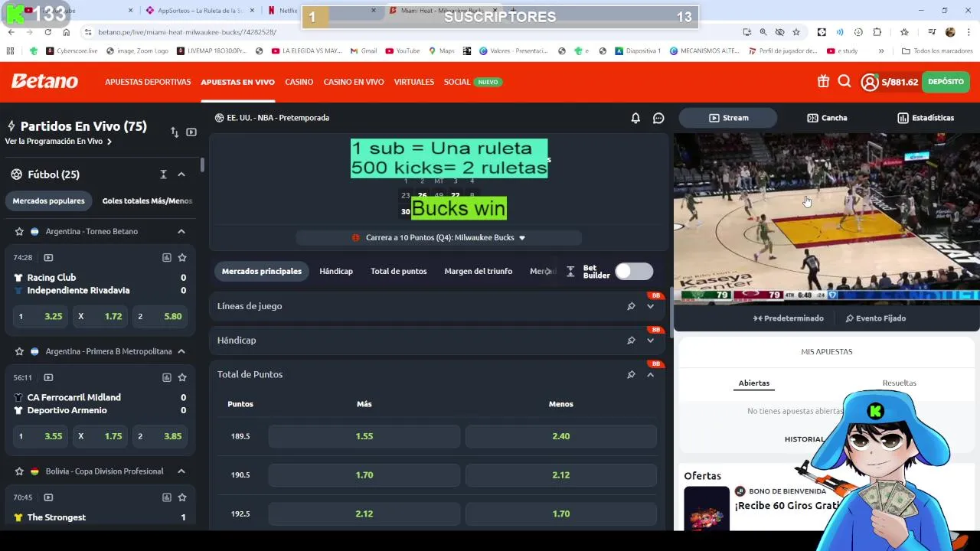Show the Abiertas bets tab
The image size is (980, 551).
click(x=754, y=383)
